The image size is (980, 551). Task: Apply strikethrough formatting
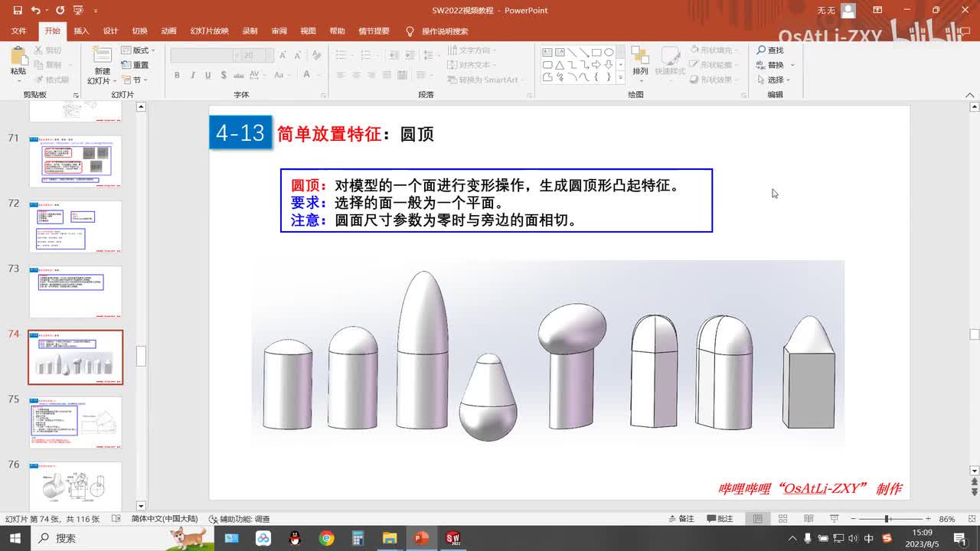pyautogui.click(x=240, y=75)
